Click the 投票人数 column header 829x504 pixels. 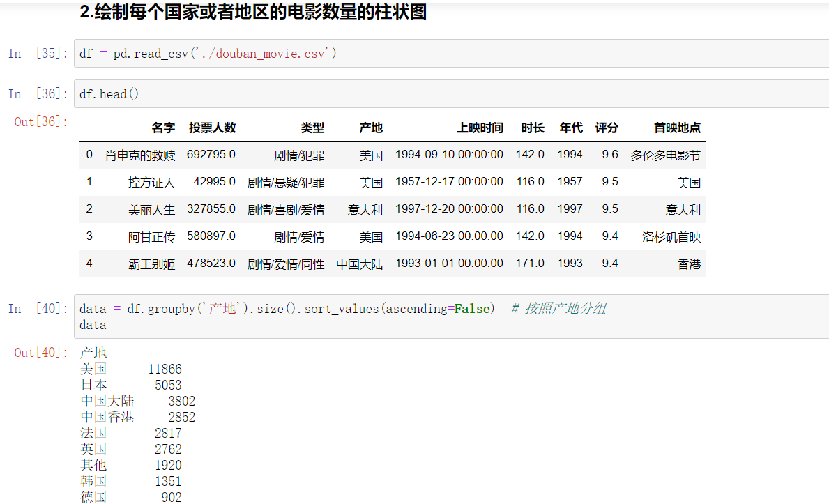[212, 128]
